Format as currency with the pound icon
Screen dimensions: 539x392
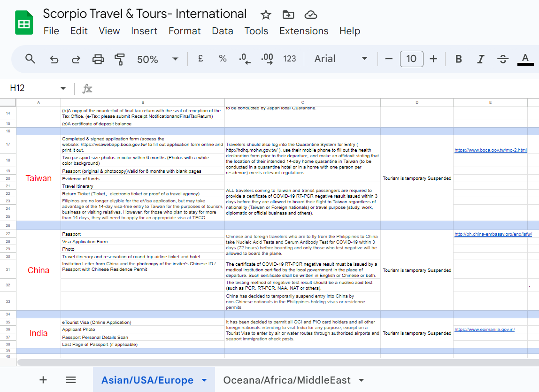pyautogui.click(x=200, y=59)
